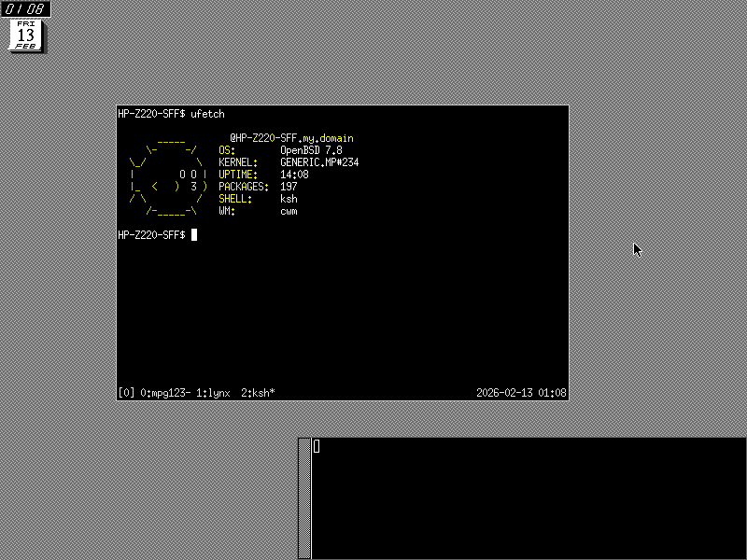Switch to tmux window 1:lynx
The height and width of the screenshot is (560, 747).
click(213, 393)
